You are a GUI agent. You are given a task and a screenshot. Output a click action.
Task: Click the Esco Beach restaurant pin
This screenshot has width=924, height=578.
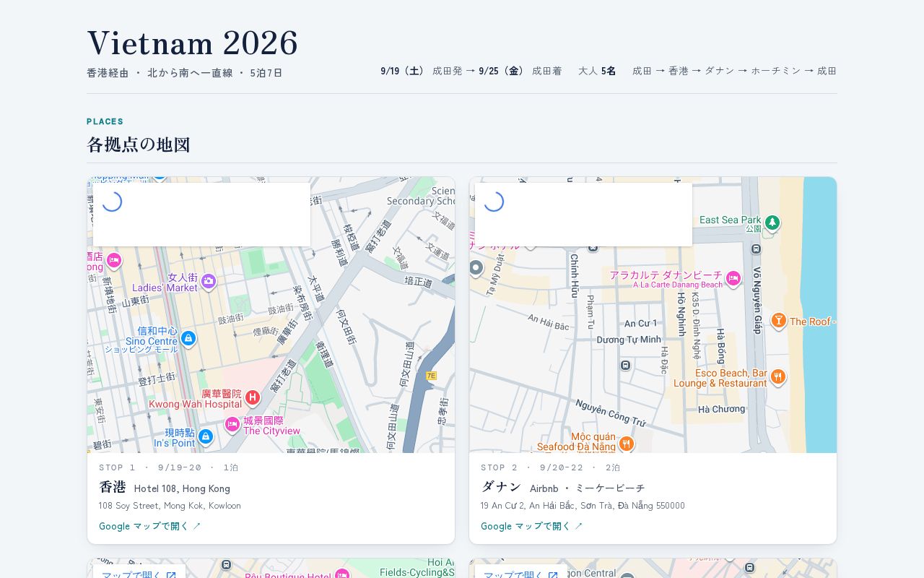coord(777,376)
